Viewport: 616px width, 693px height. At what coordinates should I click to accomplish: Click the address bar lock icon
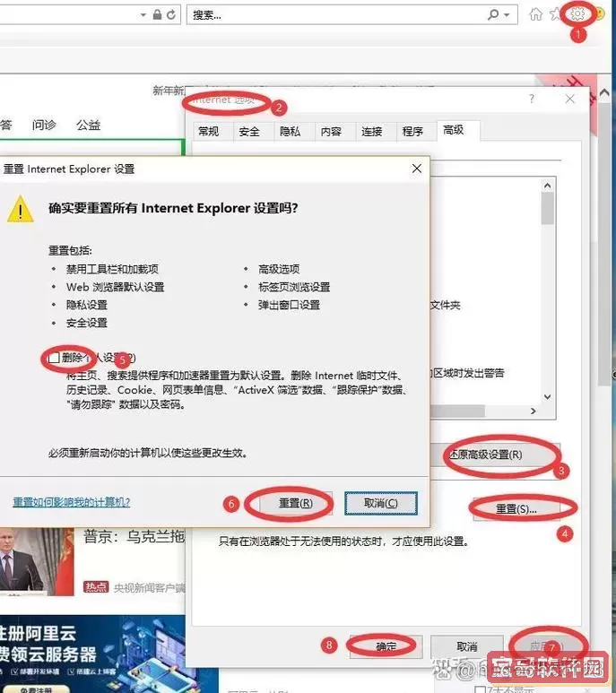click(157, 14)
